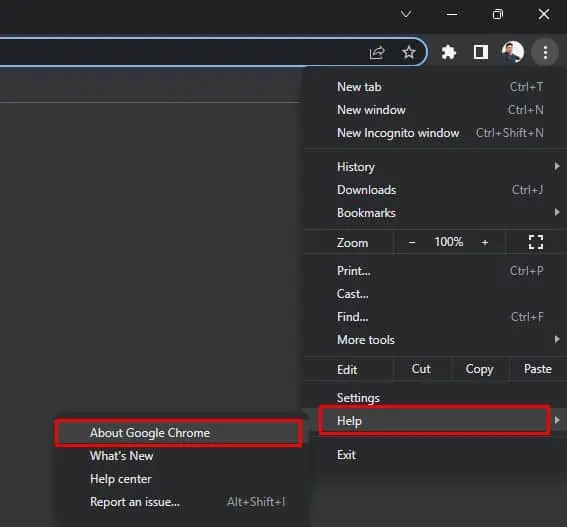Screen dimensions: 567x527
Task: Toggle the side panel icon
Action: 481,52
